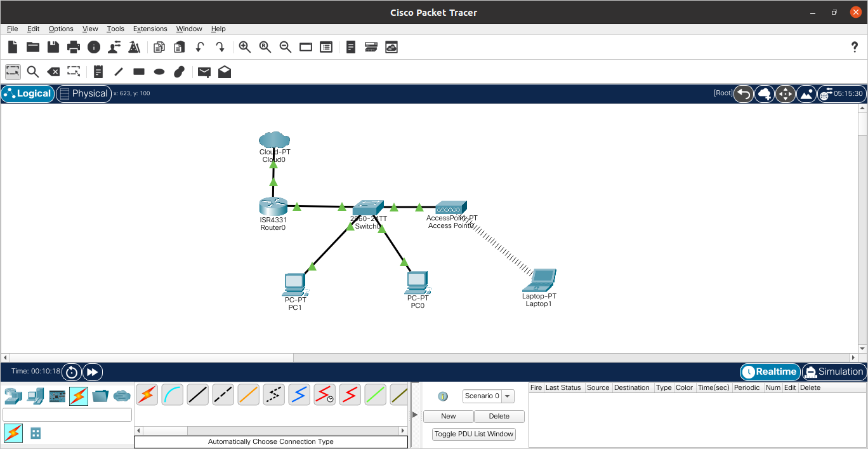This screenshot has width=868, height=449.
Task: Open a file using the folder icon
Action: [33, 47]
